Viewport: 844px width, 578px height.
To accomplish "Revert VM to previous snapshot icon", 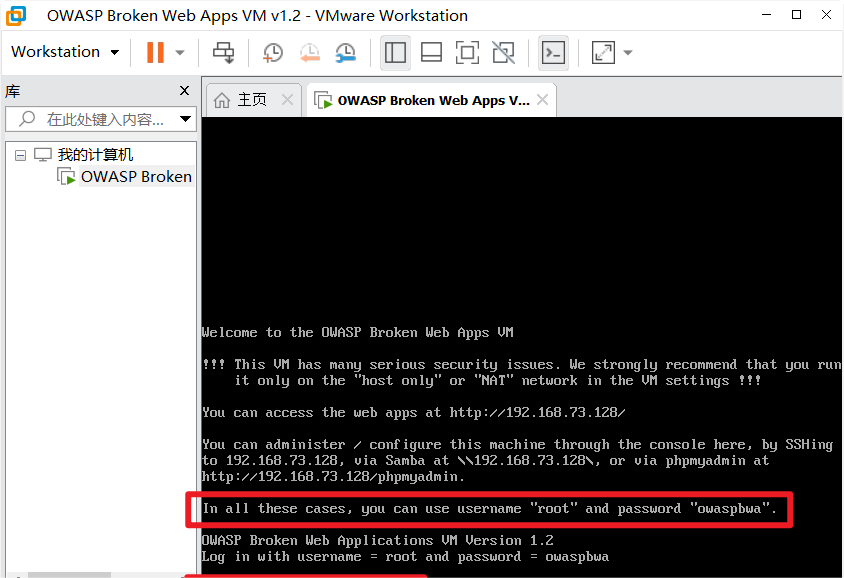I will (310, 52).
